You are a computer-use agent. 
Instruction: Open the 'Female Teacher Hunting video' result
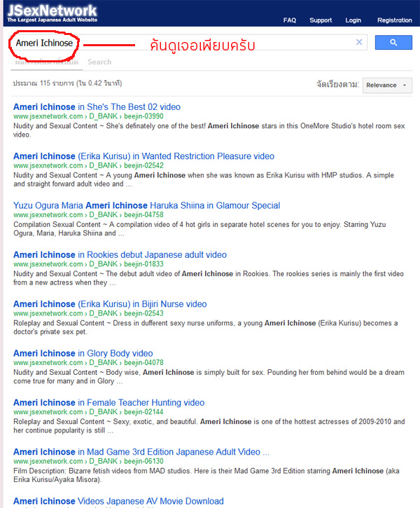tap(108, 402)
